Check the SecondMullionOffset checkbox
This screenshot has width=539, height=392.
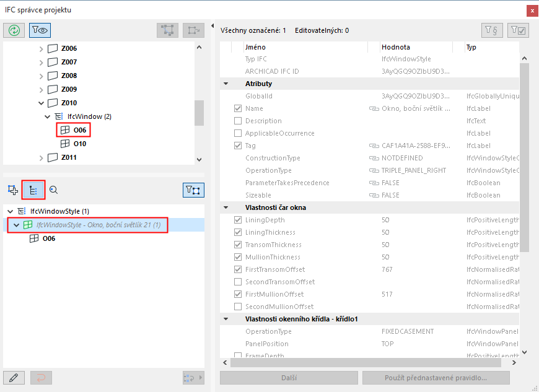(237, 307)
